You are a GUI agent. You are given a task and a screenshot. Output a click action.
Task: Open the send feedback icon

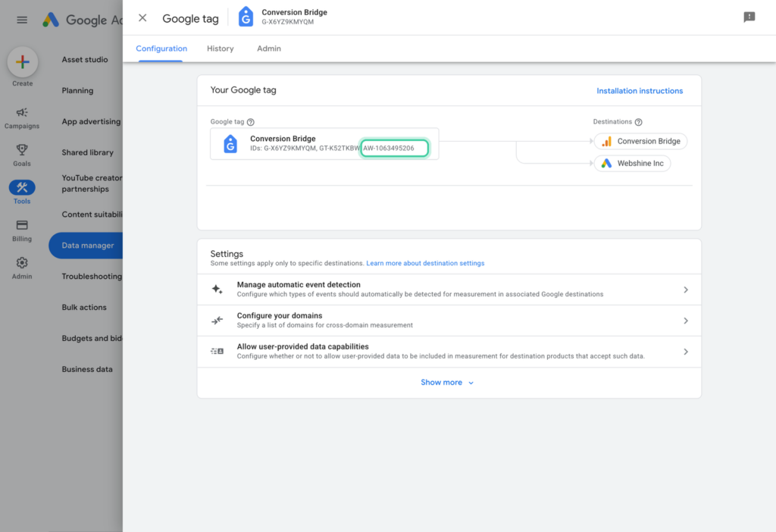click(749, 17)
